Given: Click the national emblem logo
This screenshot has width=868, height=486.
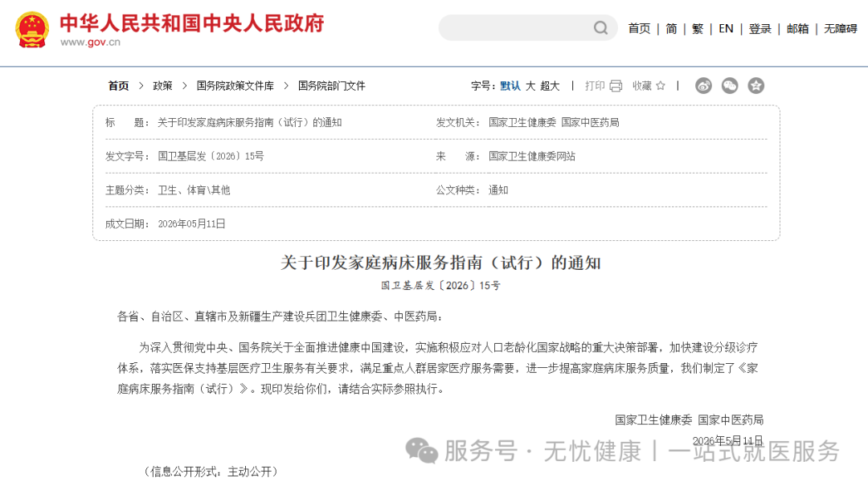Looking at the screenshot, I should [31, 30].
